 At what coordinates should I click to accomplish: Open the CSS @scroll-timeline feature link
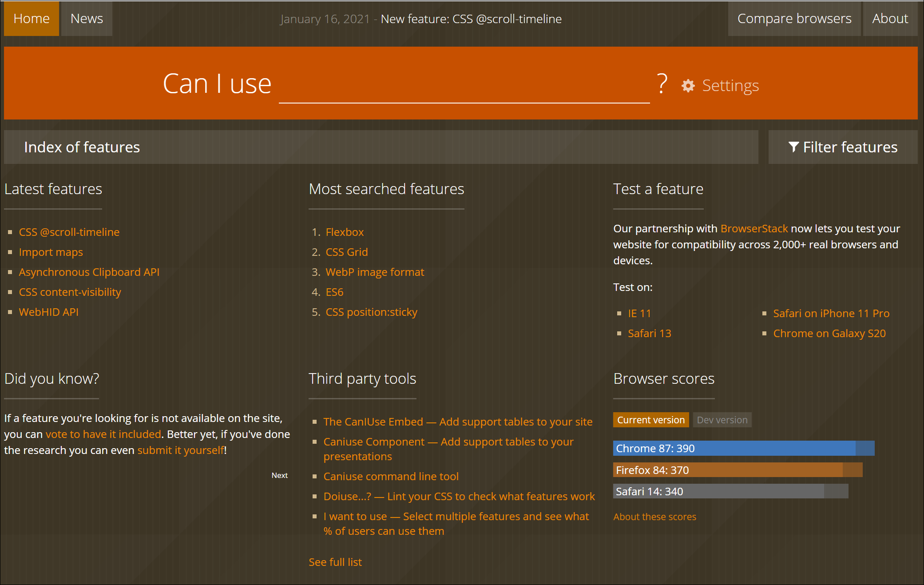(x=69, y=232)
